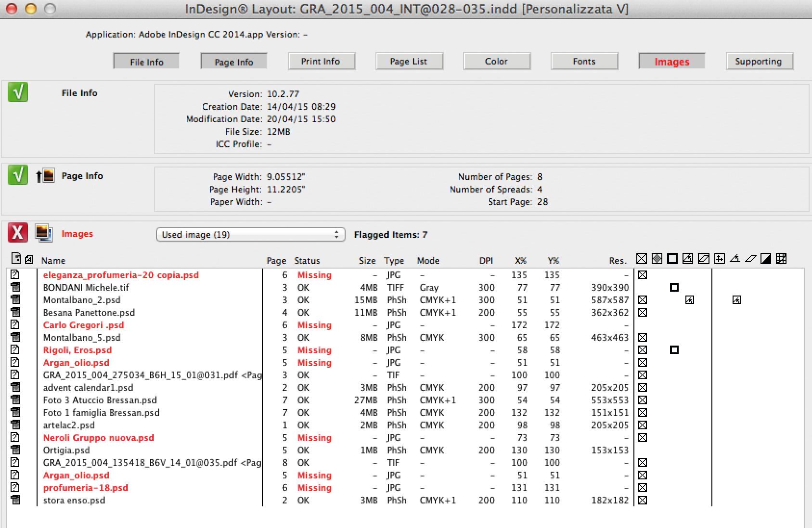Toggle the crossed box in Montalbano_5.psd row

(x=642, y=337)
